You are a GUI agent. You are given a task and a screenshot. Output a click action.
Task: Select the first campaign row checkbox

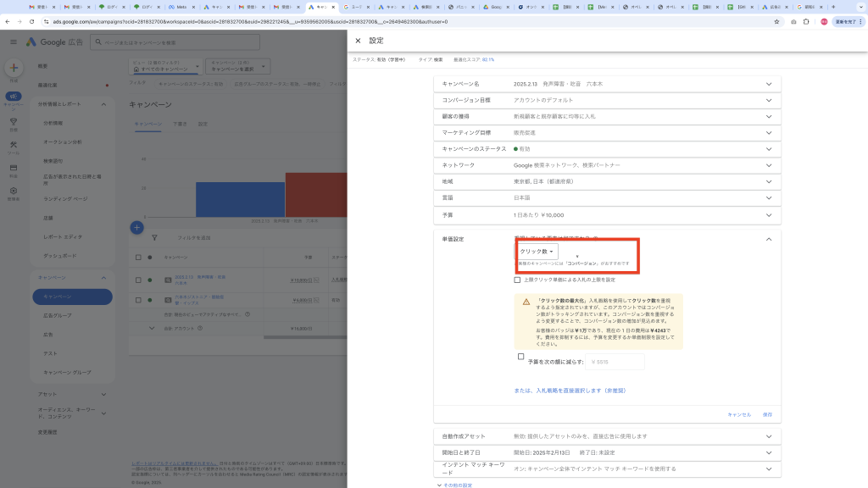tap(139, 280)
